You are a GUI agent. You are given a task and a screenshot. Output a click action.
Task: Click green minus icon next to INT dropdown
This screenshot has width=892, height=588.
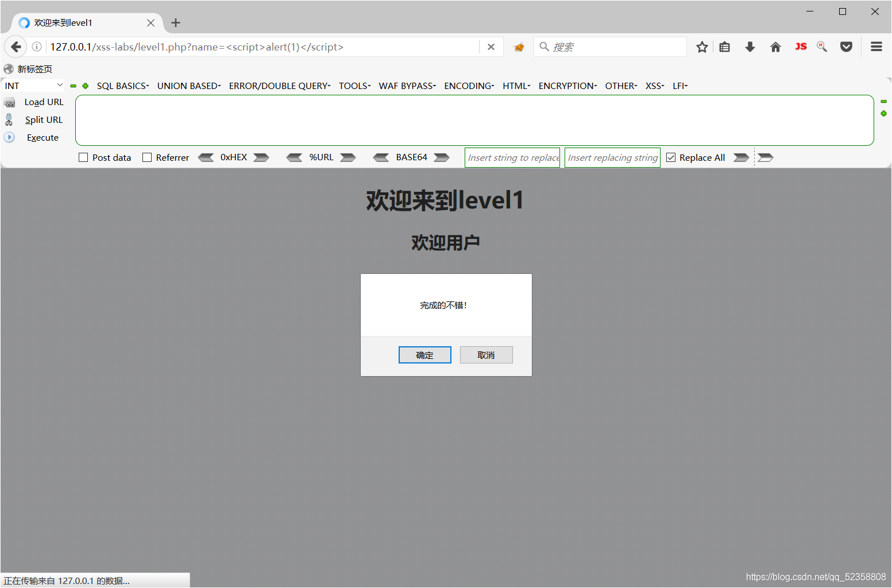coord(74,86)
